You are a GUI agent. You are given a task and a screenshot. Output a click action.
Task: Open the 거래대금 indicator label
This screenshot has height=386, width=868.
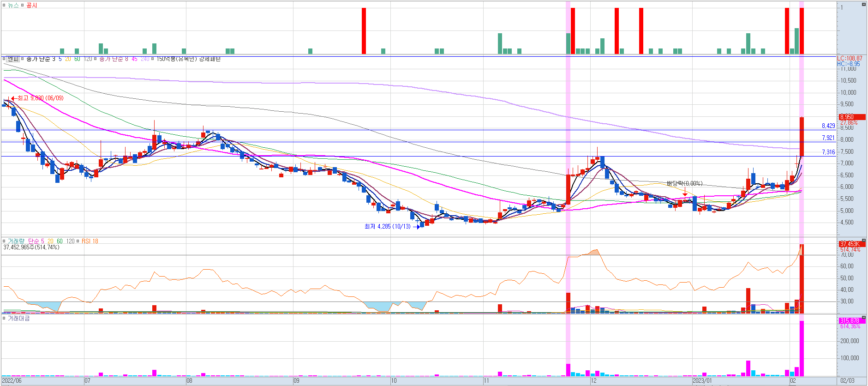click(18, 318)
